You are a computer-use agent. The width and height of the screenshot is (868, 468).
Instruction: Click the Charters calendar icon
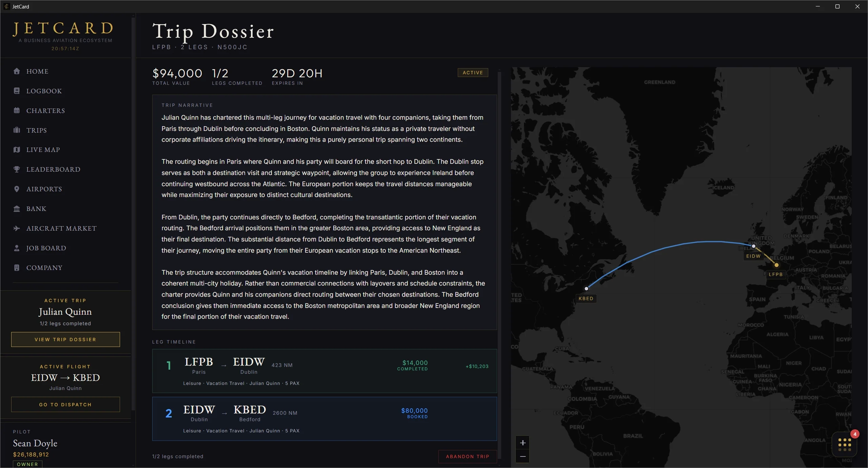pyautogui.click(x=17, y=111)
